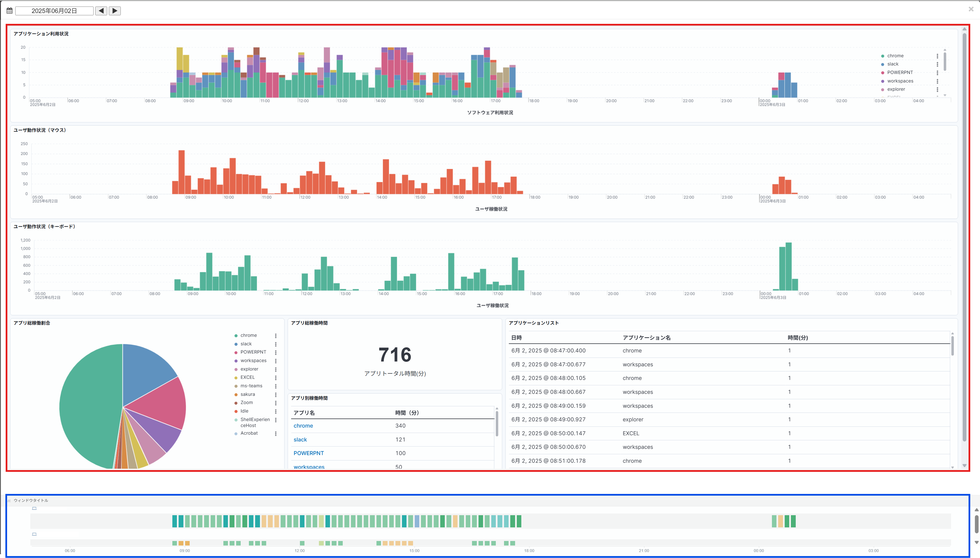Screen dimensions: 980x558
Task: Toggle POWERPNT series in top chart legend
Action: (899, 72)
